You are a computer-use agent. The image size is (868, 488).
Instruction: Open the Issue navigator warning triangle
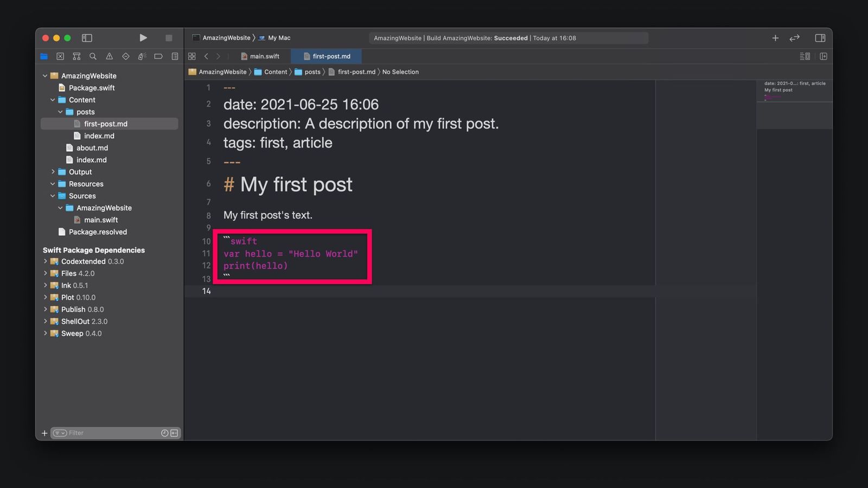(108, 56)
